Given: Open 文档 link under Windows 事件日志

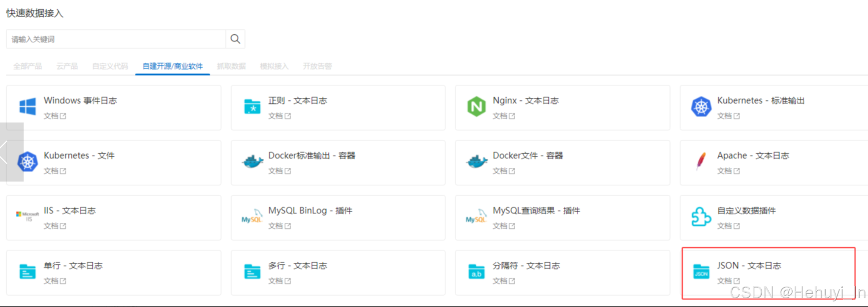Looking at the screenshot, I should (55, 116).
